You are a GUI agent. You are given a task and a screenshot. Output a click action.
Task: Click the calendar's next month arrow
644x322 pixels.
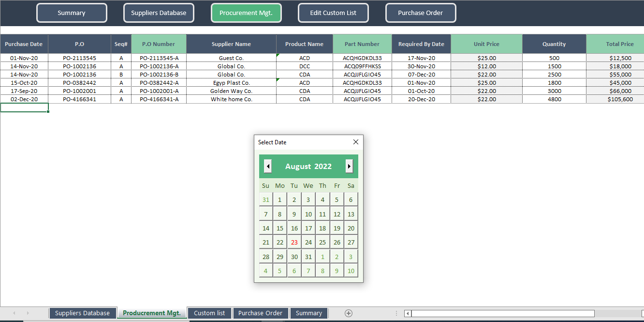(x=349, y=166)
